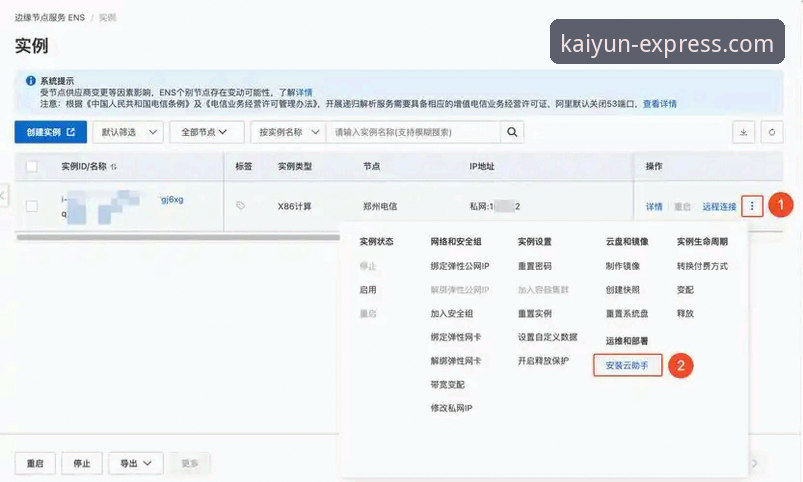
Task: Select 设置自定义数据 menu item
Action: click(547, 337)
